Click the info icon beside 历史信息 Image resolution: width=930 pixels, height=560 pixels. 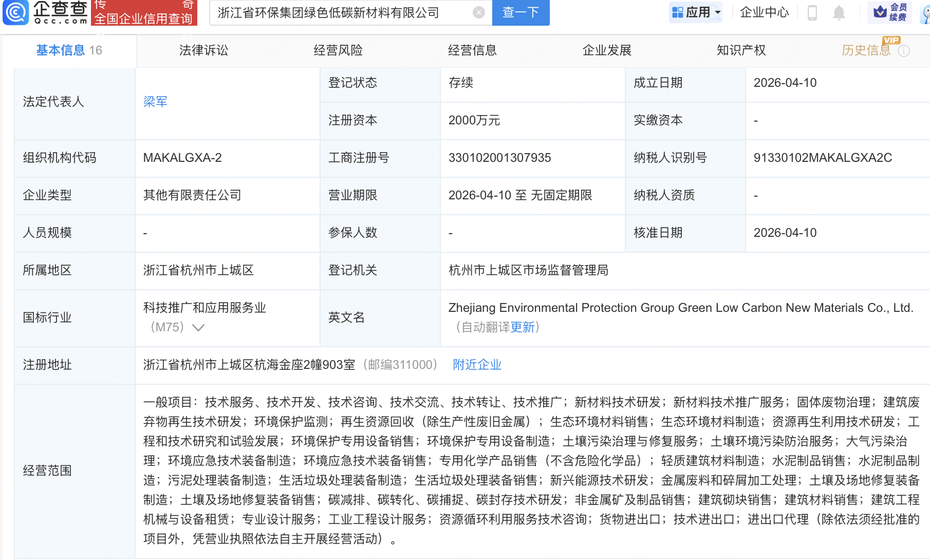coord(904,50)
